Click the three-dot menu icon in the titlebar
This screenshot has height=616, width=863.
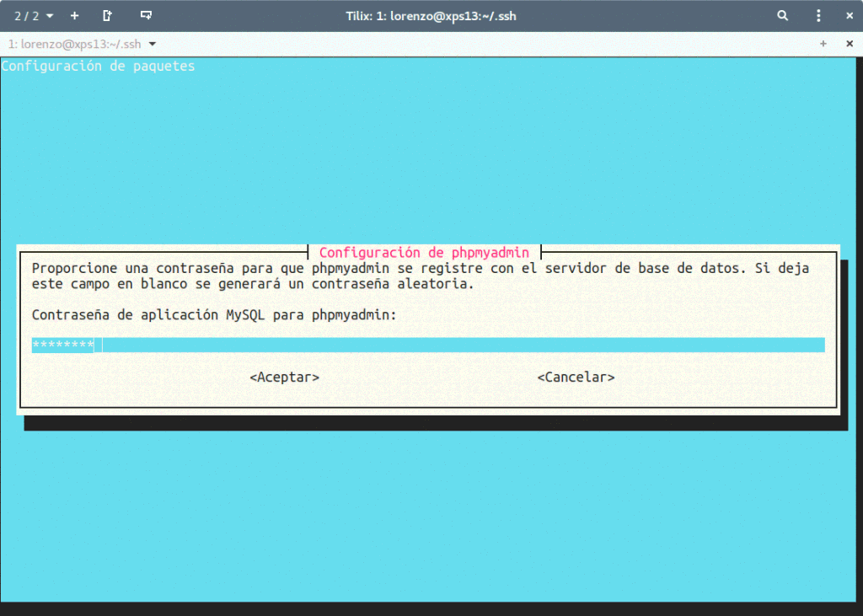(x=818, y=15)
